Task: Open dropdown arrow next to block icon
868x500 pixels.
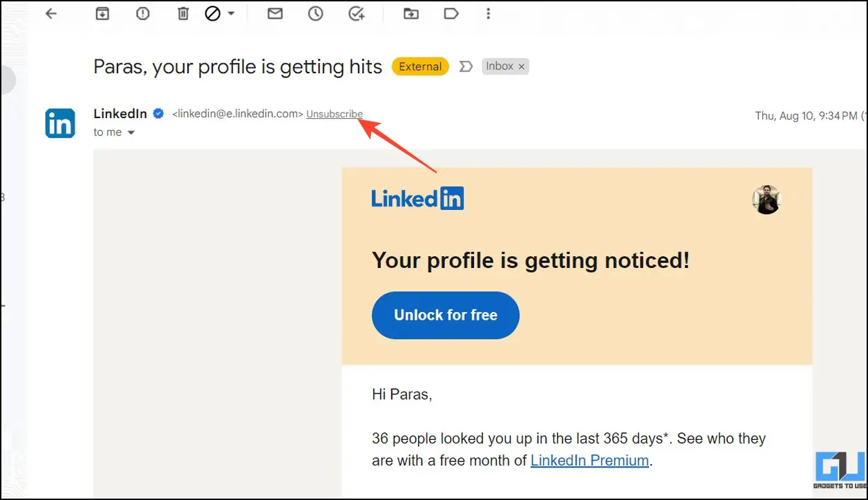Action: click(231, 13)
